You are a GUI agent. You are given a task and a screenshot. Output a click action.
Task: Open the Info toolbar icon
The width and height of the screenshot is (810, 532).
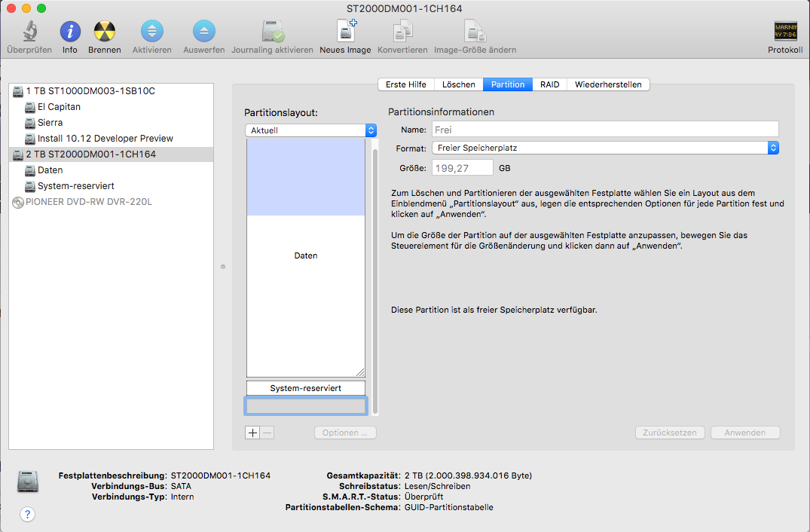(x=70, y=32)
